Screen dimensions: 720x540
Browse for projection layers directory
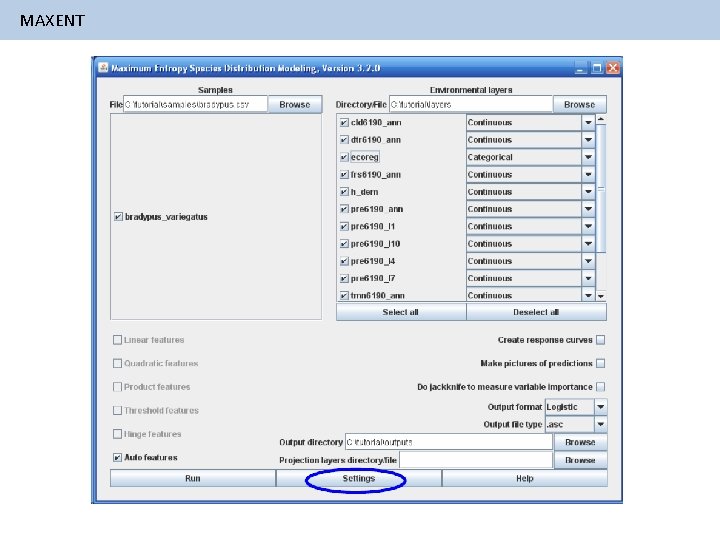580,460
